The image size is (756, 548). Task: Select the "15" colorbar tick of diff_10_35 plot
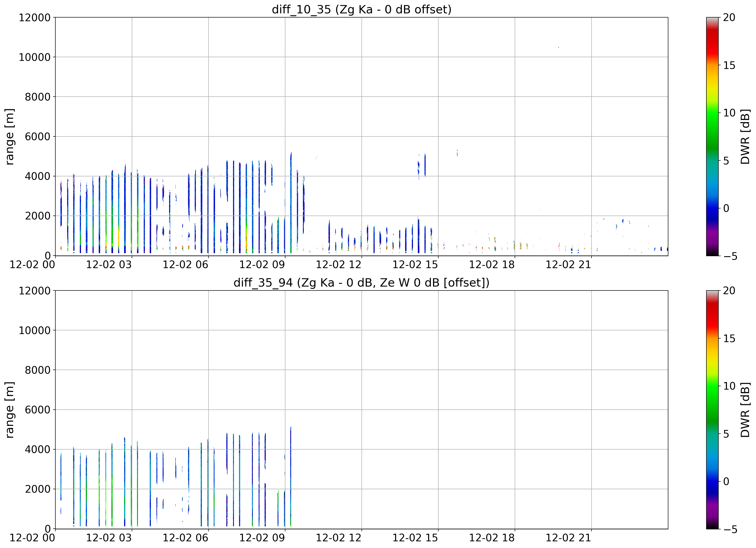pos(729,65)
